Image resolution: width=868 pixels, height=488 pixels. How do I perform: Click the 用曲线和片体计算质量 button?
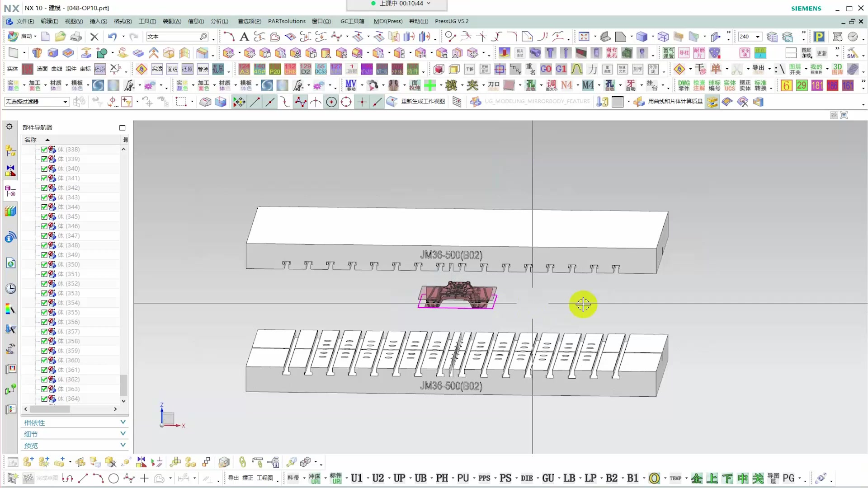point(675,102)
